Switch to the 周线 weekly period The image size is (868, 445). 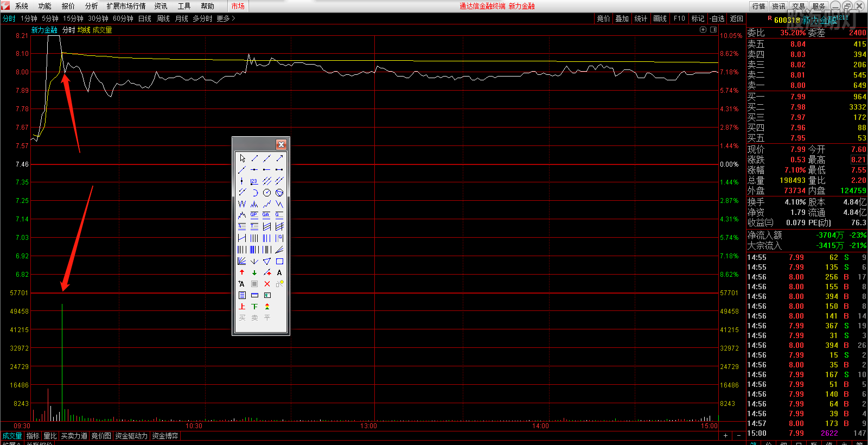coord(163,18)
